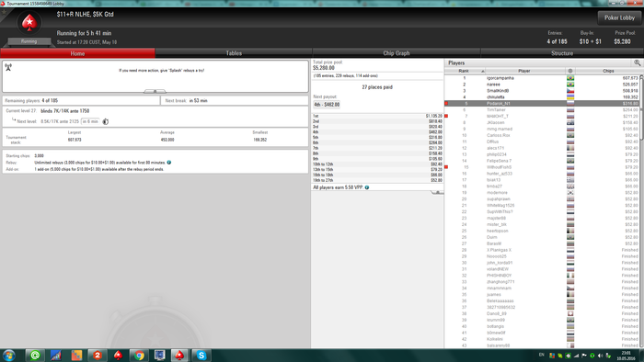The width and height of the screenshot is (644, 362).
Task: Open the green circular taskbar app
Action: coord(35,355)
